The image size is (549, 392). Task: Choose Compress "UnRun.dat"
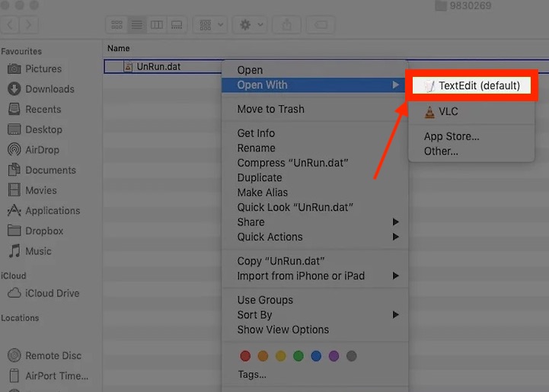(x=314, y=163)
